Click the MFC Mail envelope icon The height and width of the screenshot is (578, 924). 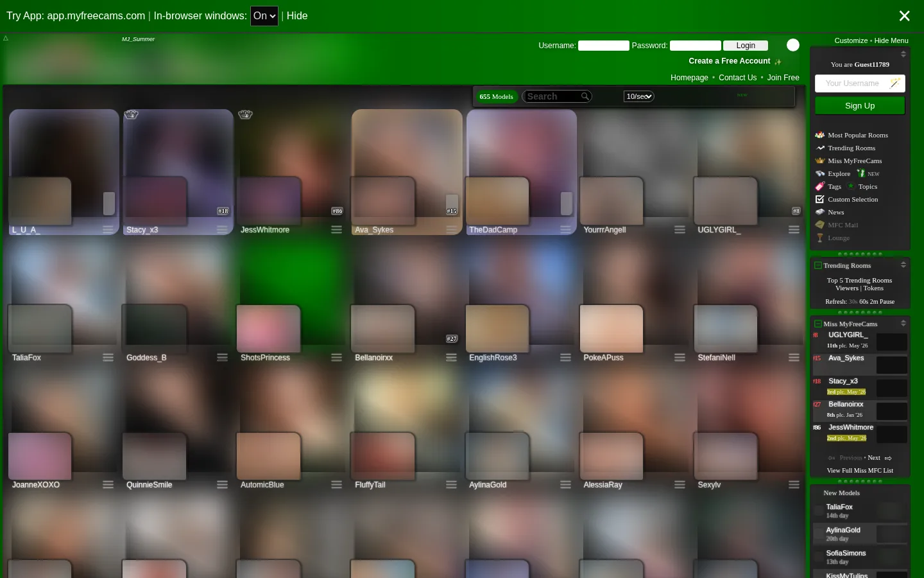(x=819, y=225)
